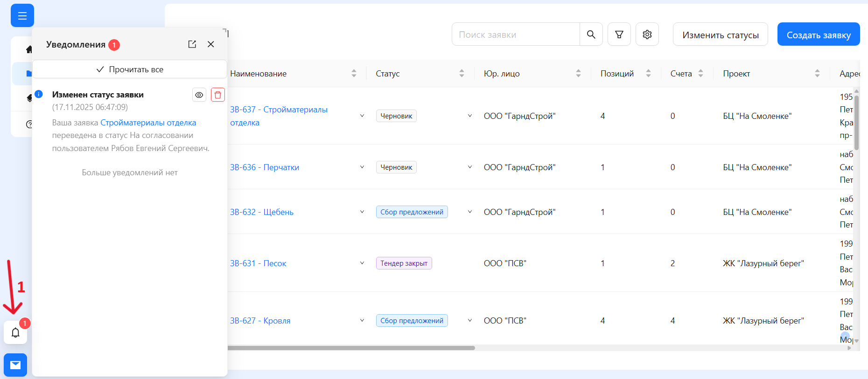Viewport: 868px width, 379px height.
Task: Expand the ЗВ-637 row chevron
Action: coord(362,116)
